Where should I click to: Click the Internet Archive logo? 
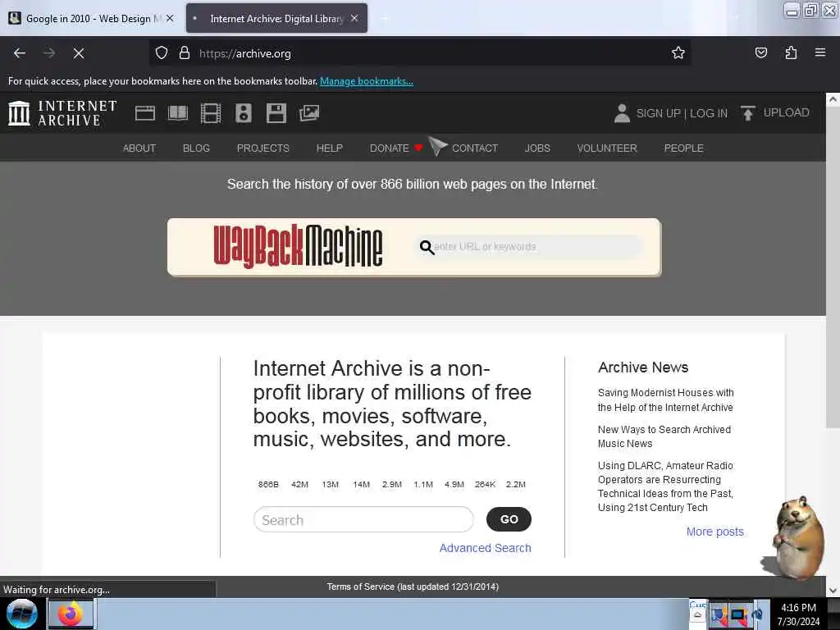click(x=62, y=113)
